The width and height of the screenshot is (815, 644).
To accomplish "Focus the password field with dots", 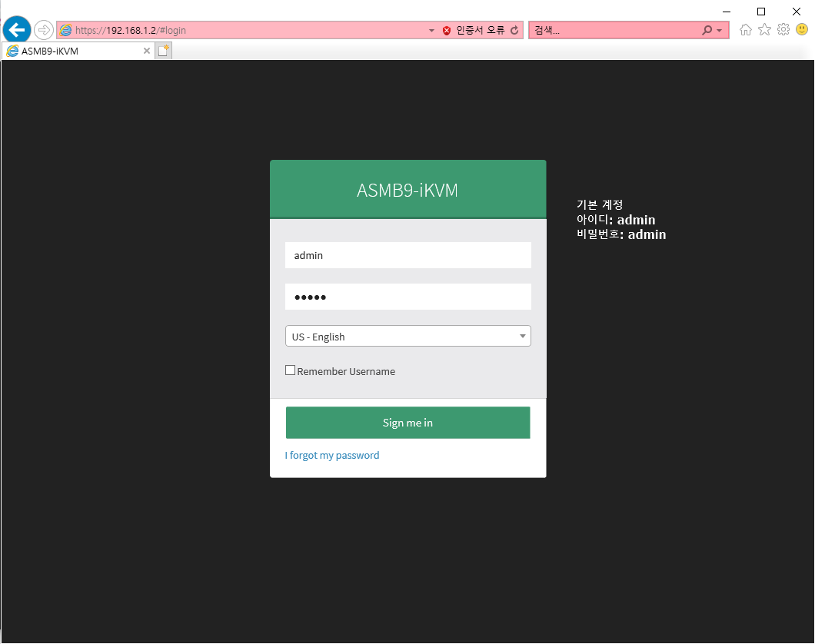I will 408,297.
